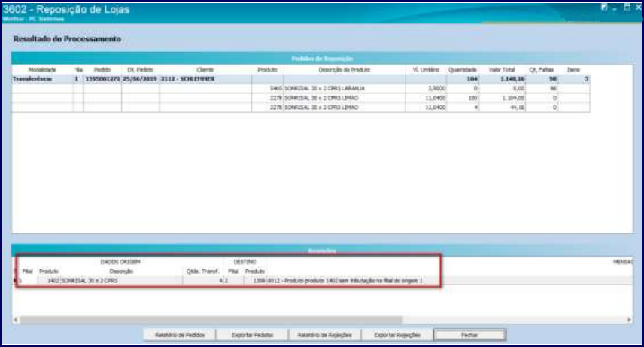Click the Qtde. Transf. column header
The width and height of the screenshot is (644, 347).
pos(202,271)
